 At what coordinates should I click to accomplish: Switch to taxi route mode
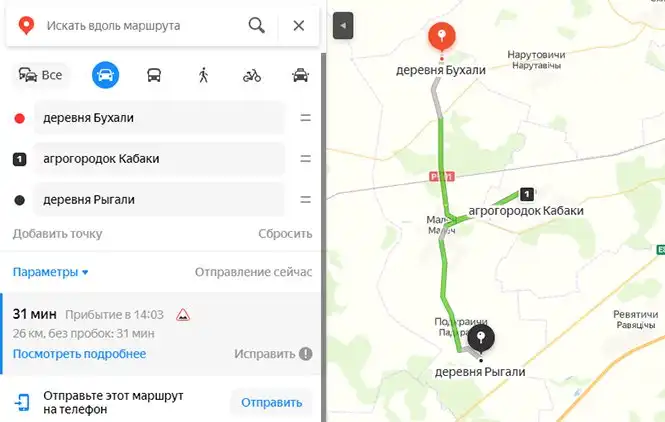click(x=300, y=75)
